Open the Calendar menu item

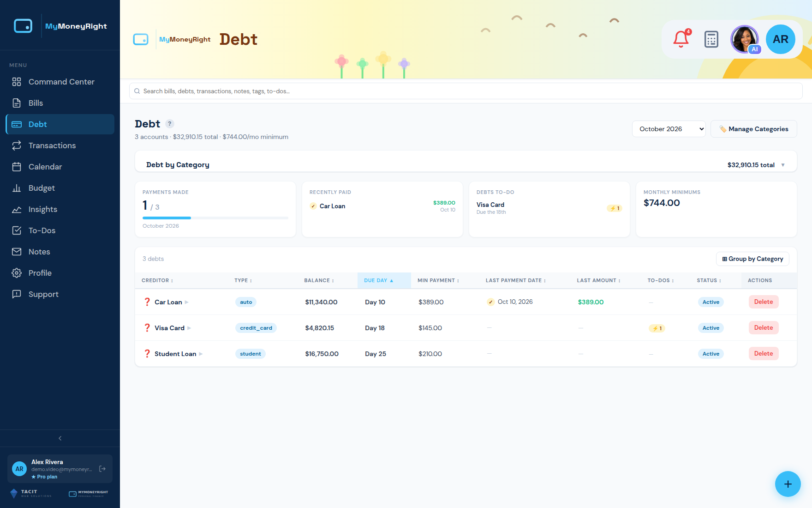(x=60, y=167)
